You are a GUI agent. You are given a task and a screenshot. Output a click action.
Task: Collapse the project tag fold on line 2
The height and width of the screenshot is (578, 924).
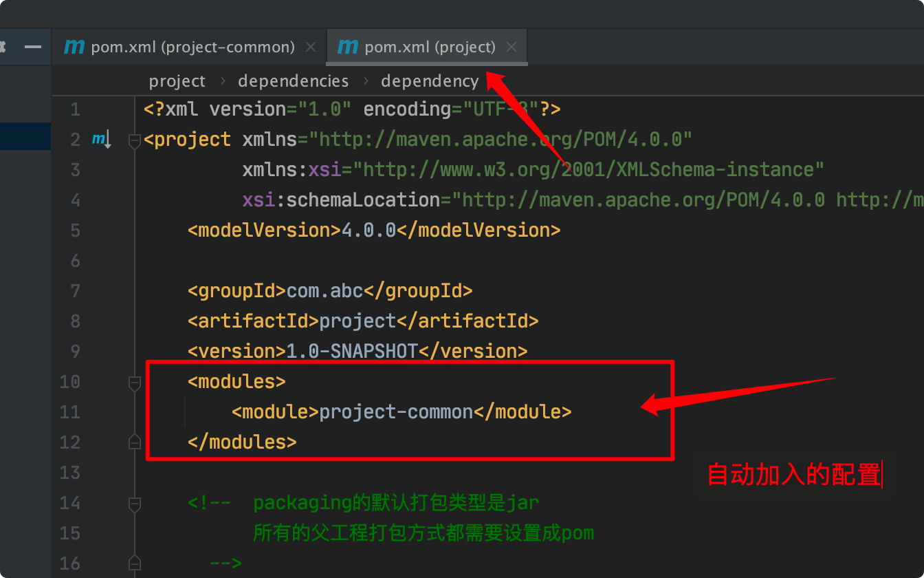[x=135, y=140]
